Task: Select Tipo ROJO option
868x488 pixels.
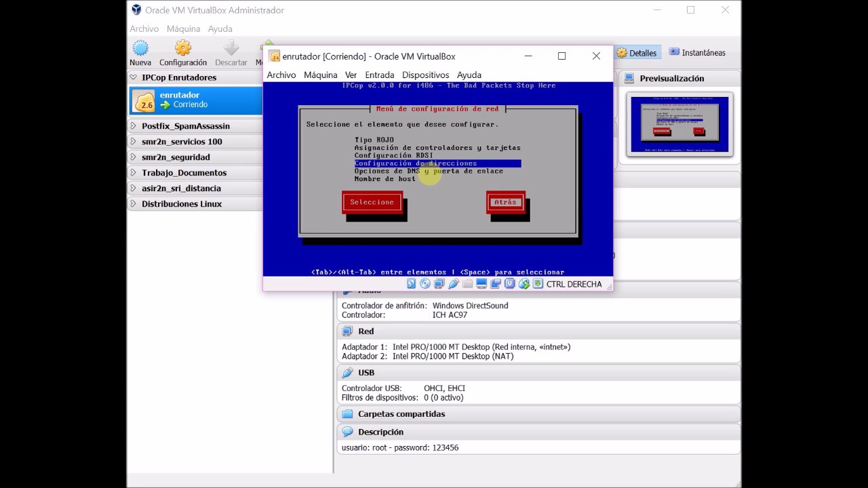Action: coord(374,140)
